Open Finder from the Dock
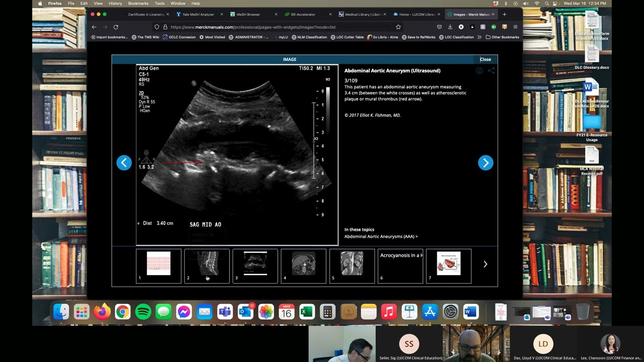The image size is (644, 362). pyautogui.click(x=61, y=312)
